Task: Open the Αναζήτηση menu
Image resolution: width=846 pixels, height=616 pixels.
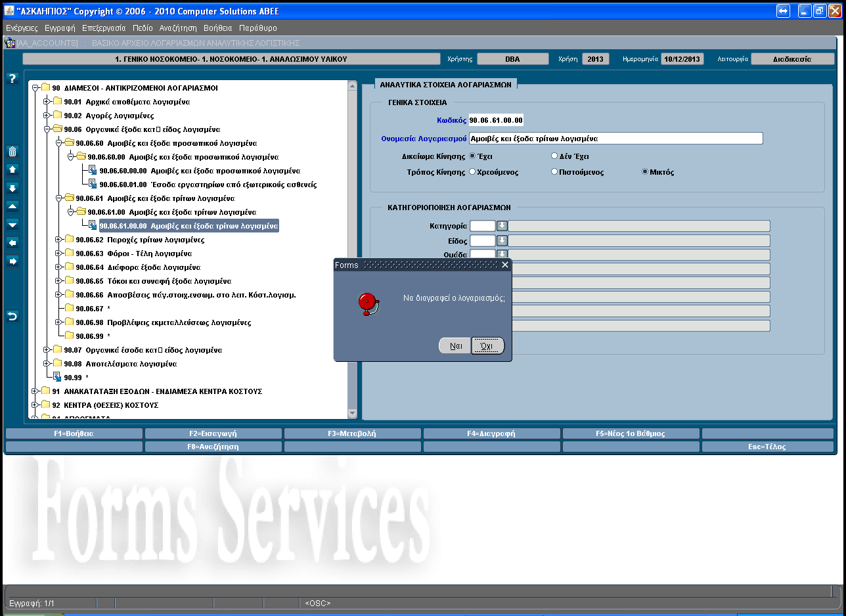Action: click(178, 28)
